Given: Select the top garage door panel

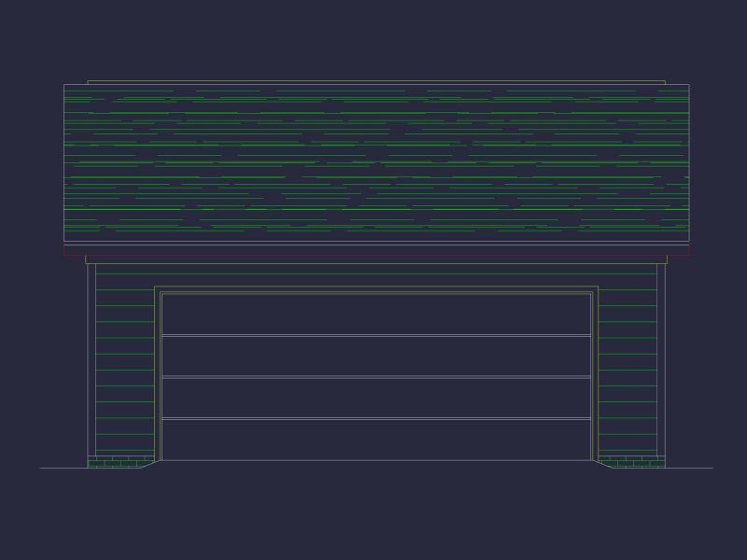Looking at the screenshot, I should 376,315.
